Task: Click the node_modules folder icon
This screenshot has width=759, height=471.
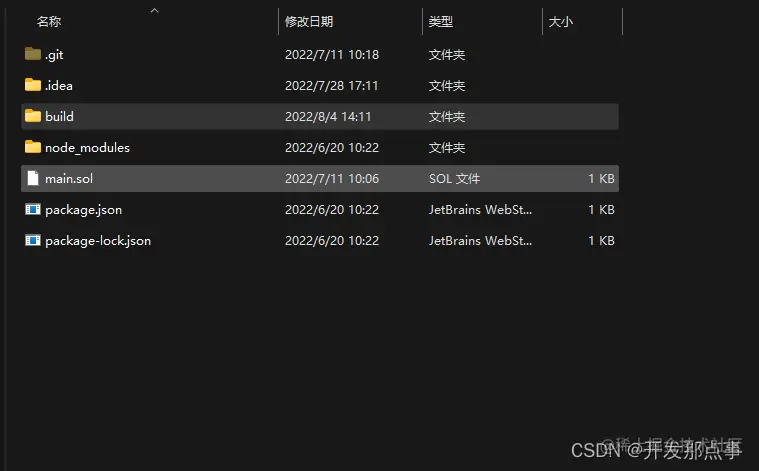Action: [32, 147]
